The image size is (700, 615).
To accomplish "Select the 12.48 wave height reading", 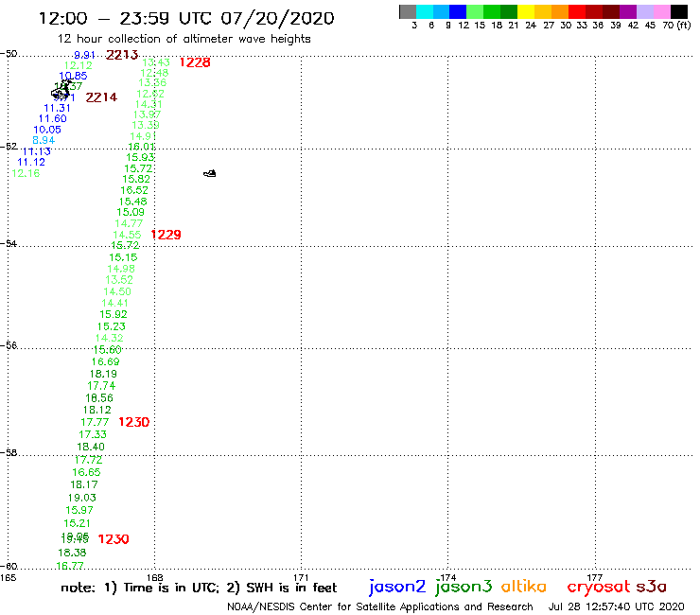I will point(154,73).
